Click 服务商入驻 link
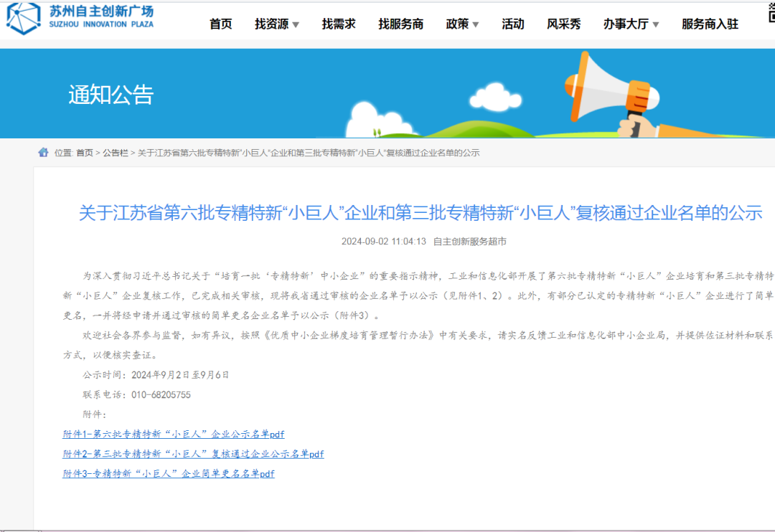 710,24
